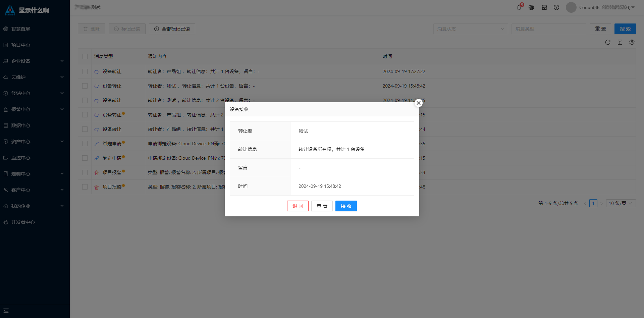644x318 pixels.
Task: Click the help question mark icon
Action: tap(556, 7)
